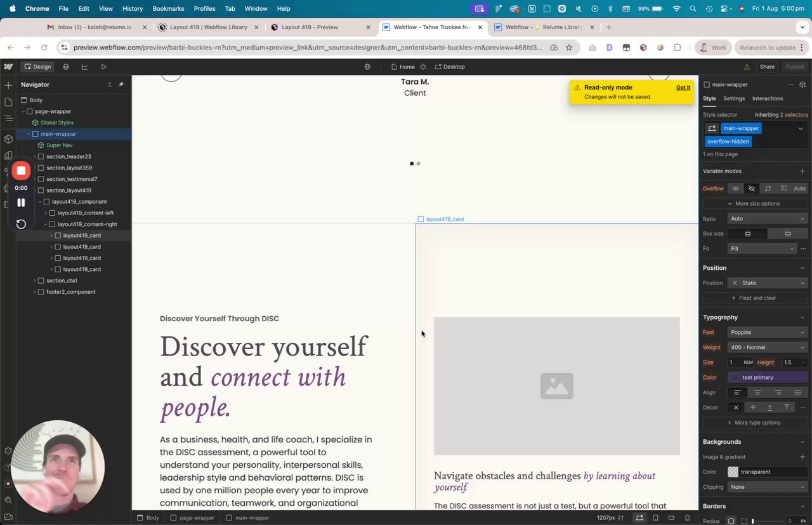Open the Add Elements panel plus icon

[8, 85]
